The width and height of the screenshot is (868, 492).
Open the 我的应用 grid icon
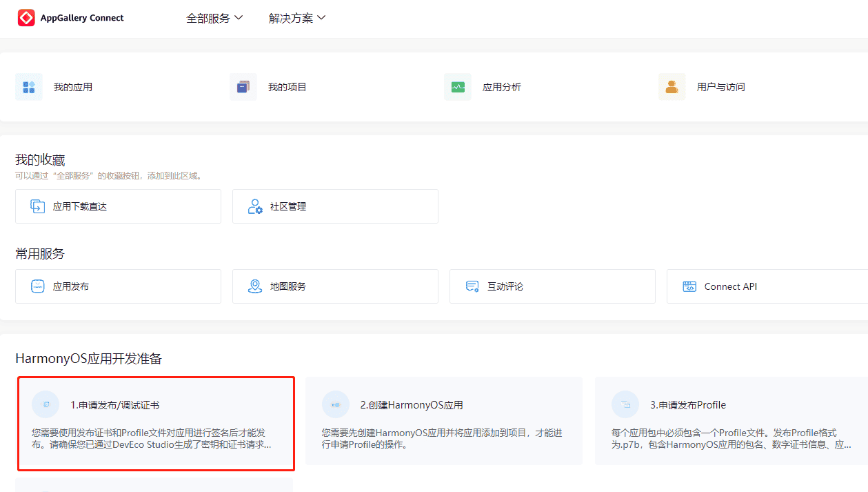point(28,86)
